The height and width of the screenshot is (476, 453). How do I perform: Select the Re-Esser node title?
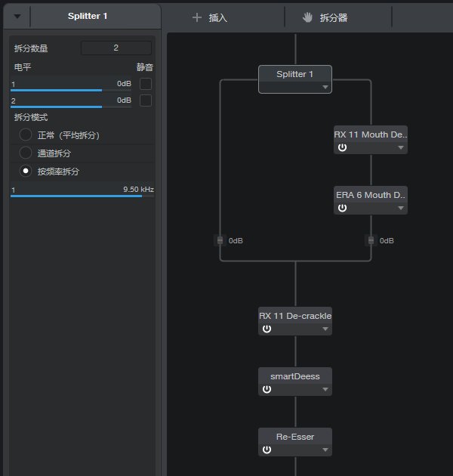(295, 437)
